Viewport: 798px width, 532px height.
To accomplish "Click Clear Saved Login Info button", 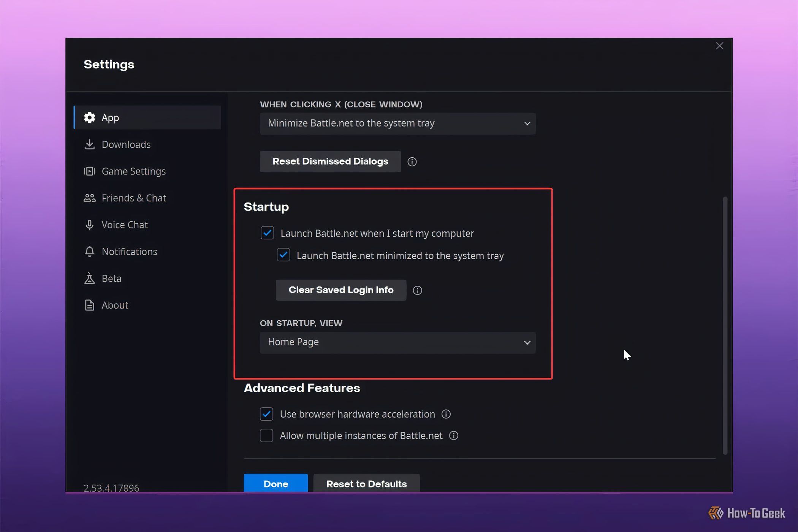I will click(x=341, y=290).
